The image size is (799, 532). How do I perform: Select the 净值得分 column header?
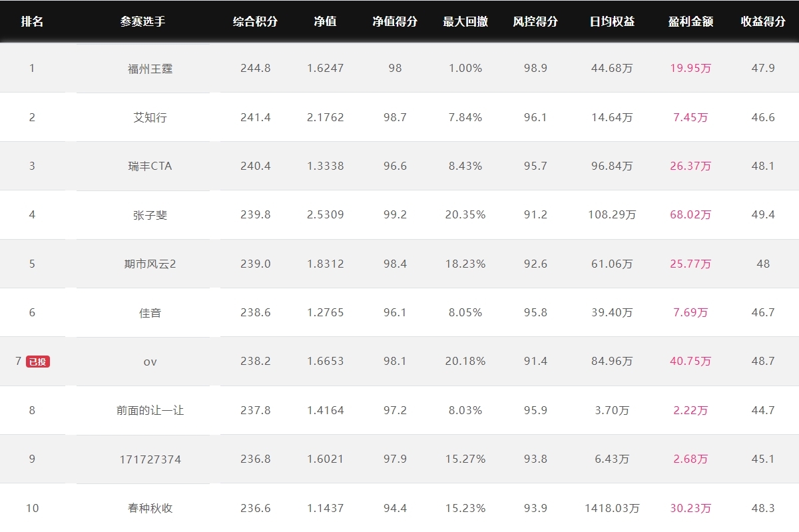pyautogui.click(x=395, y=21)
